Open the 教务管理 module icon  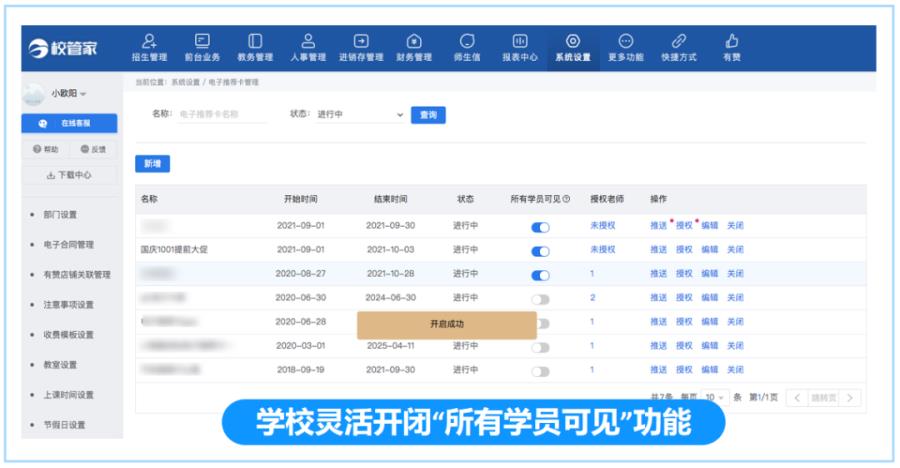point(255,41)
